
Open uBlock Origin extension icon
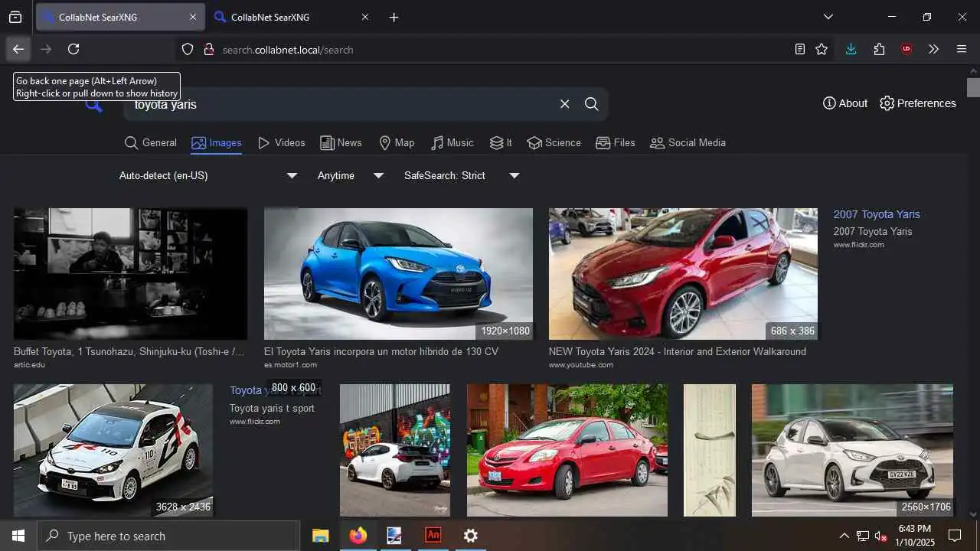(906, 49)
